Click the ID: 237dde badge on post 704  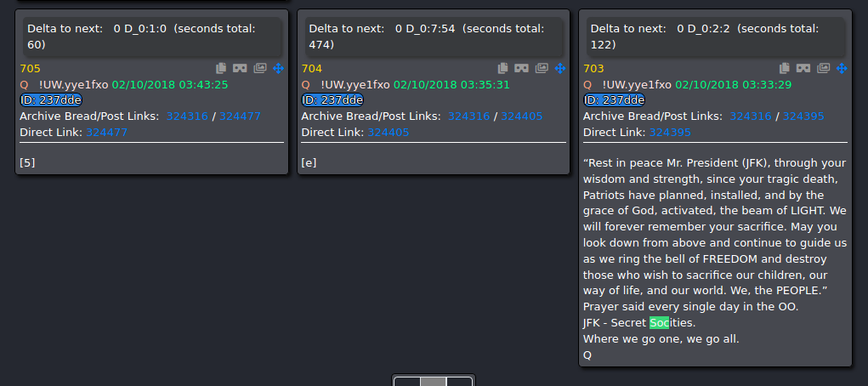tap(332, 100)
